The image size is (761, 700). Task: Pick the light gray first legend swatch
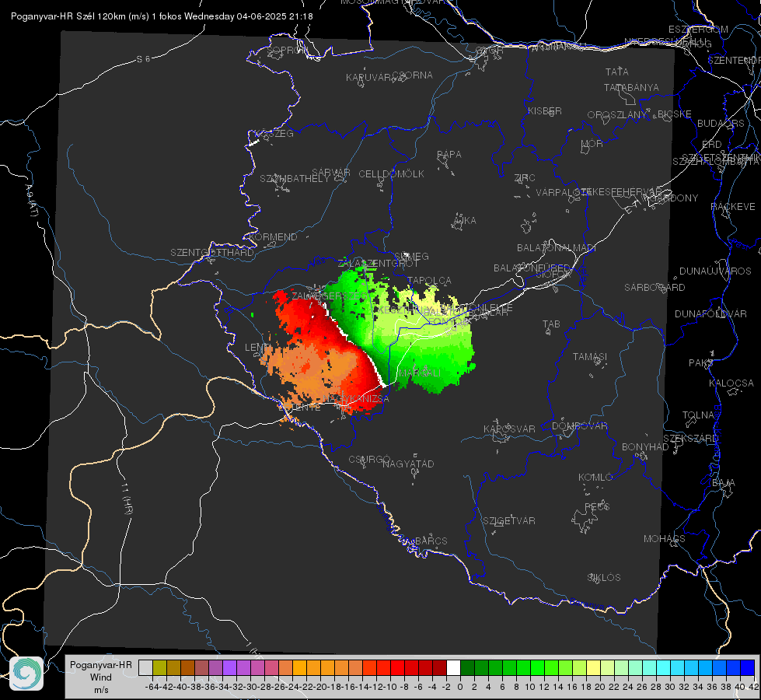click(x=145, y=667)
